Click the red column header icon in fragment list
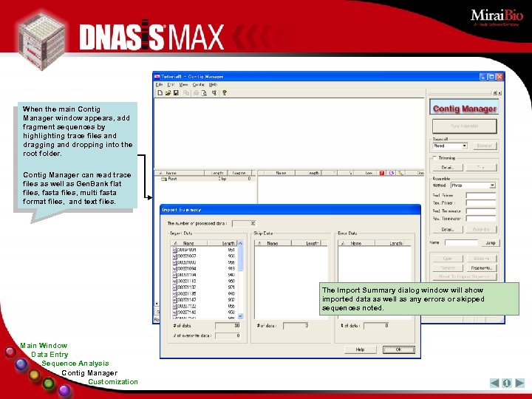The height and width of the screenshot is (399, 532). (382, 173)
